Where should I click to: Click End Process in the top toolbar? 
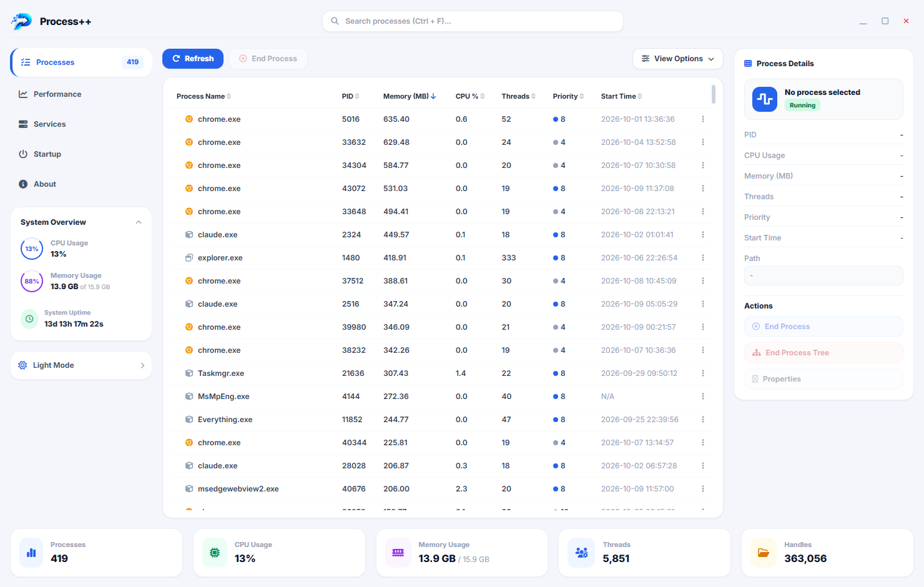click(268, 59)
